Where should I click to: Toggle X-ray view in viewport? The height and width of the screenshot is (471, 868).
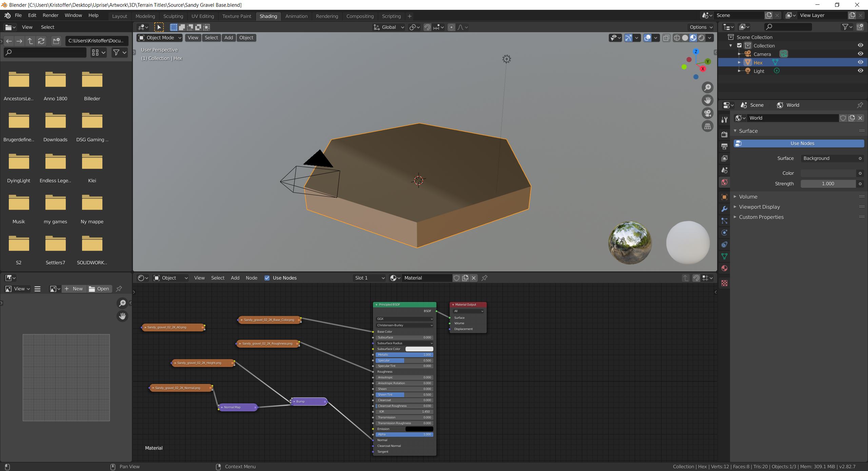(666, 38)
